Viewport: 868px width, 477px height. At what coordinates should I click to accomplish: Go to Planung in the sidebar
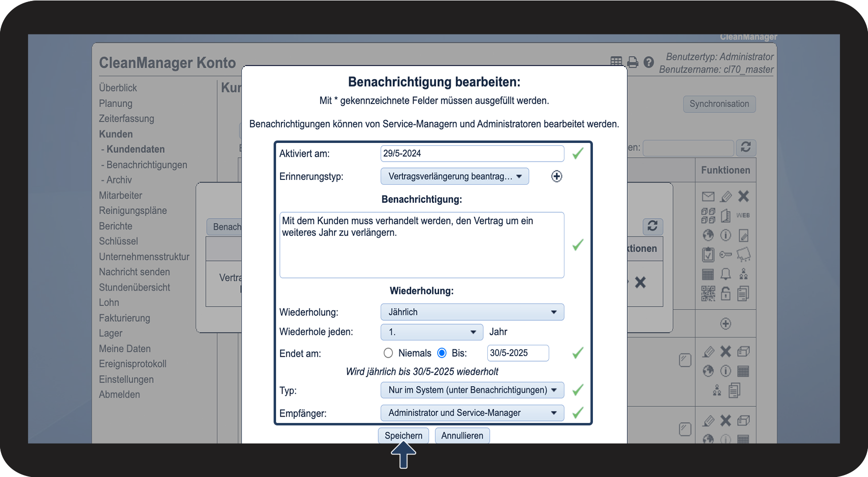115,104
